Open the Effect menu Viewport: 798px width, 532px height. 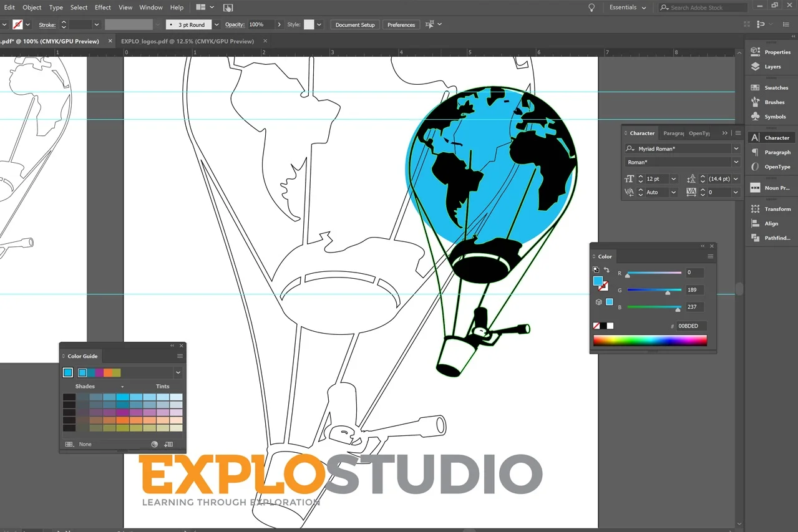pyautogui.click(x=103, y=7)
